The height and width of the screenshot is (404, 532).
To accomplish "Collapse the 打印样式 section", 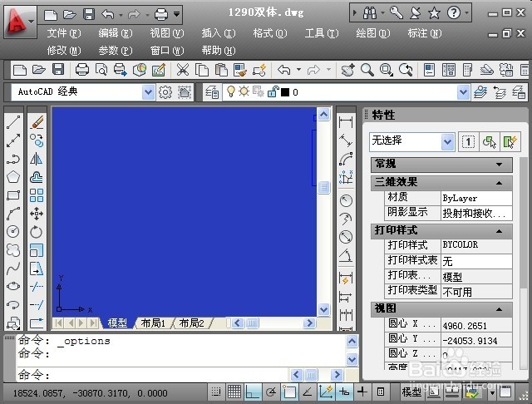I will point(499,231).
